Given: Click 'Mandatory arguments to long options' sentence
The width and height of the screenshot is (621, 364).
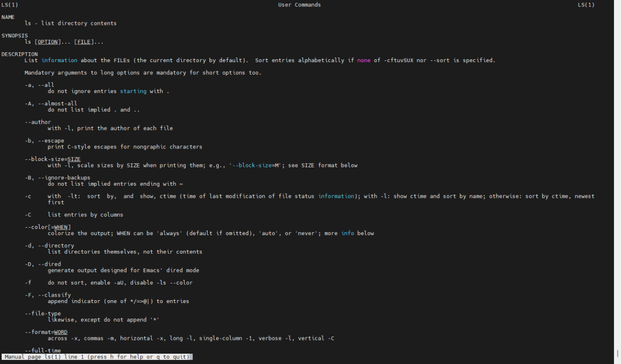Looking at the screenshot, I should [143, 73].
